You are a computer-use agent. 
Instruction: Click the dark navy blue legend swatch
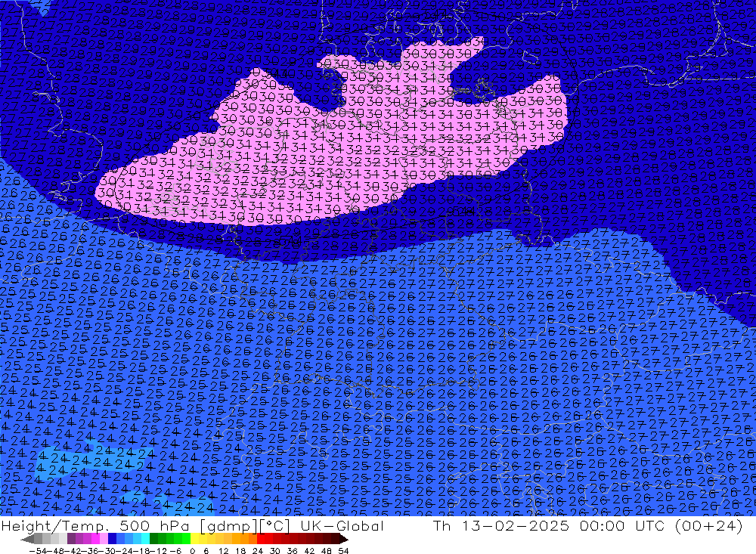point(112,539)
